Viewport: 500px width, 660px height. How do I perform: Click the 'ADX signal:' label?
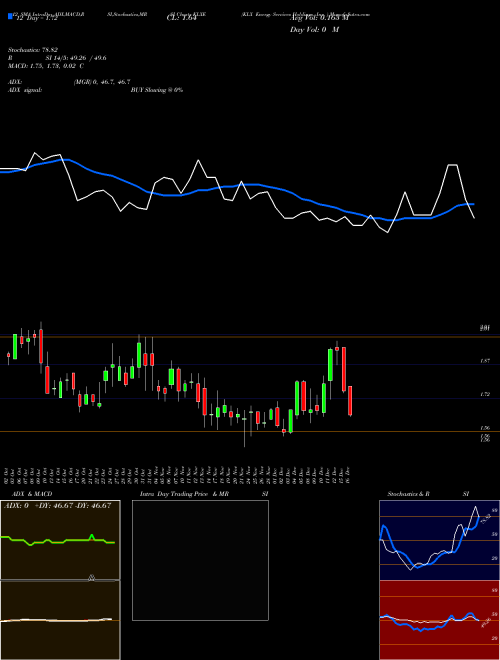[x=24, y=90]
